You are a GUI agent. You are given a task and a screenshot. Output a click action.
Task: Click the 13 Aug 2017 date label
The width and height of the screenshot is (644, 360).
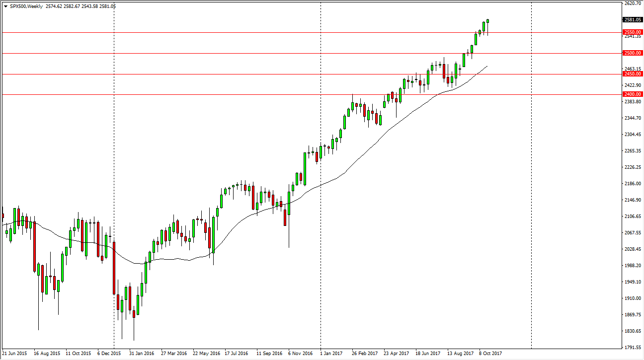(460, 354)
